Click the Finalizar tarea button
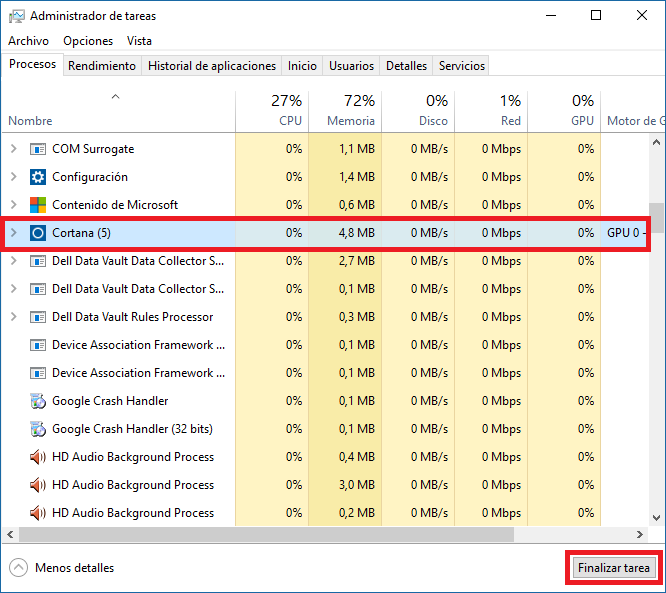 614,568
